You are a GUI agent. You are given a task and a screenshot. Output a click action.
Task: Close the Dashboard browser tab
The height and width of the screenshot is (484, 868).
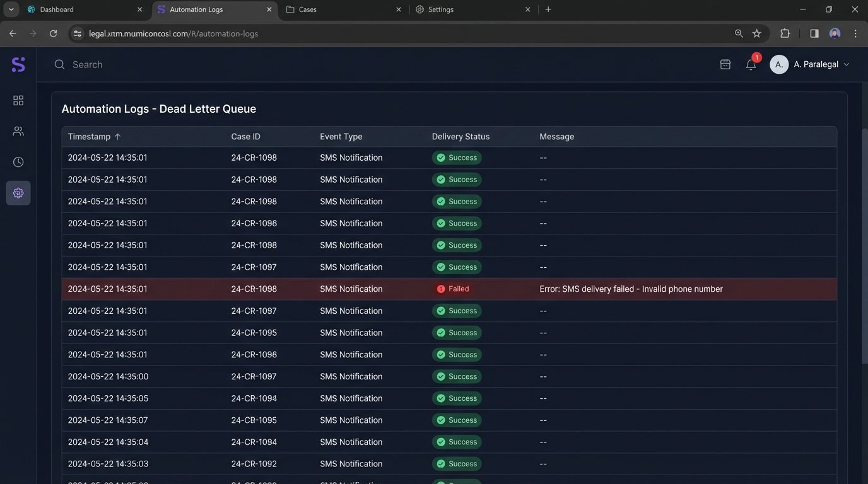[x=138, y=9]
